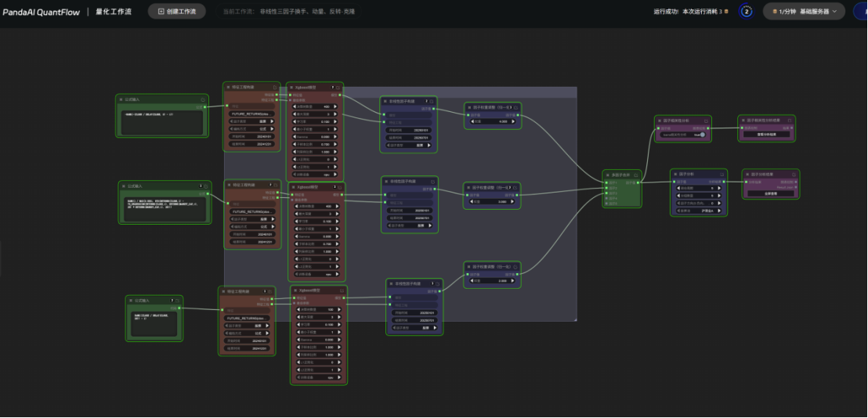Click 因子3 input port on 多因子合并 node
This screenshot has height=418, width=868.
coord(608,193)
